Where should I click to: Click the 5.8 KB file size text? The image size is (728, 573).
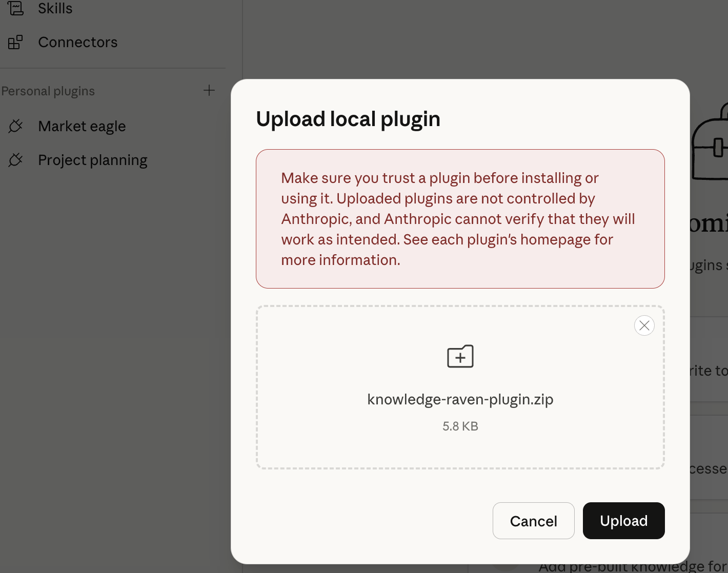(460, 426)
